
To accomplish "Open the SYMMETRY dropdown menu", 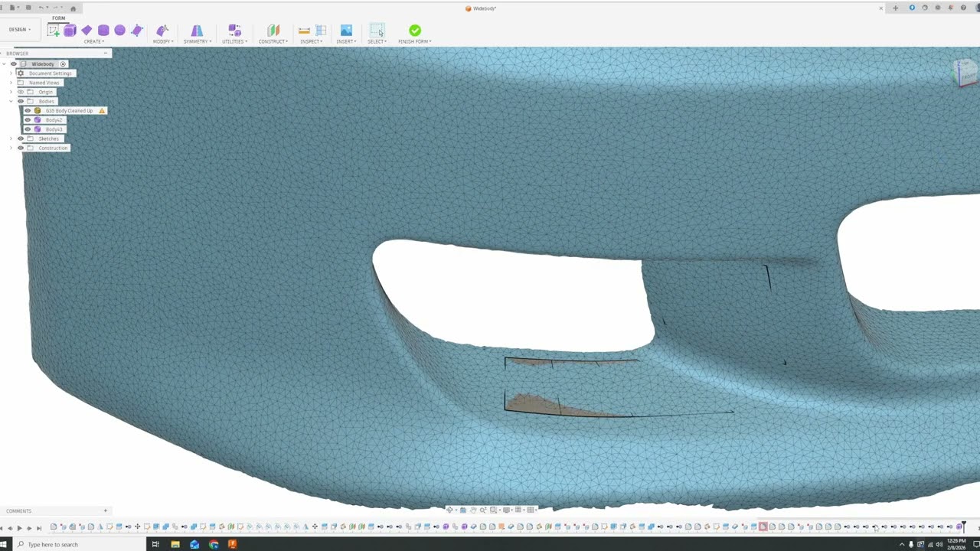I will pyautogui.click(x=198, y=41).
